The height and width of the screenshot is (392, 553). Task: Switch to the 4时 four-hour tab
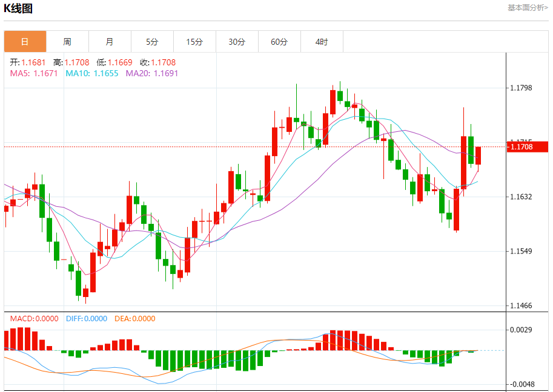tap(322, 42)
